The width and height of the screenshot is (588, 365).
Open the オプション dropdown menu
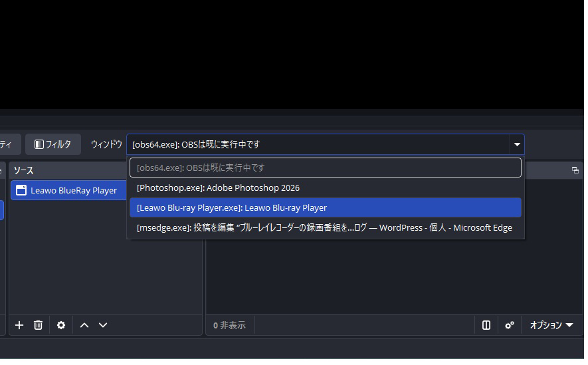point(551,325)
